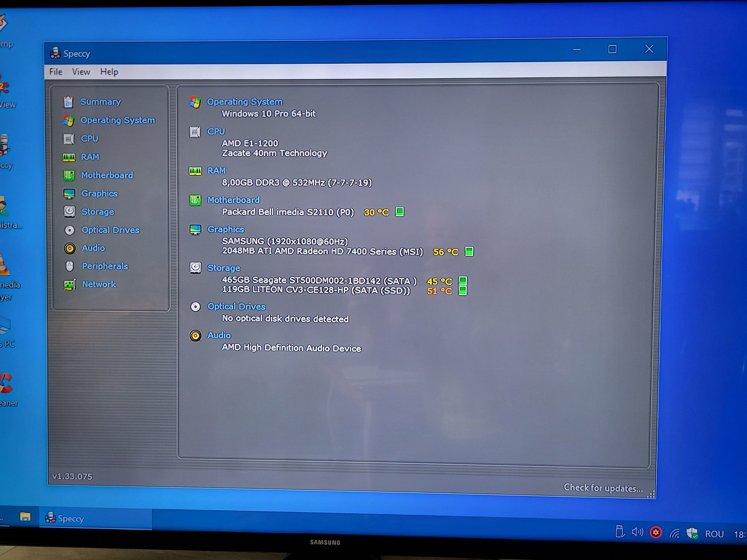Click the RAM icon in summary pane

(x=195, y=171)
